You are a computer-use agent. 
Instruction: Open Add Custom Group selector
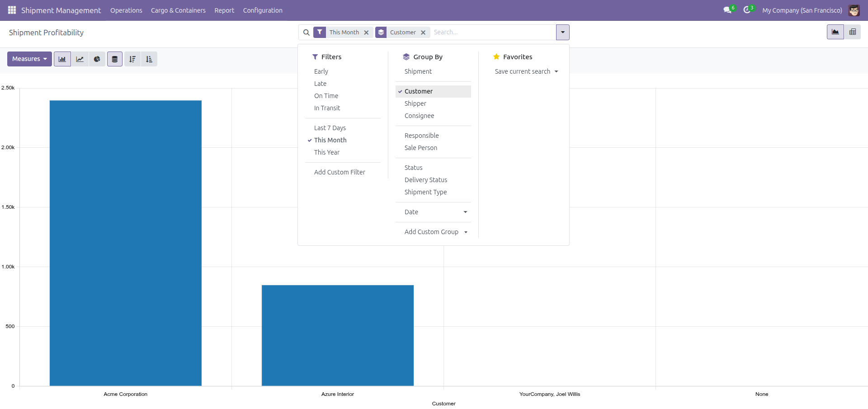tap(433, 232)
